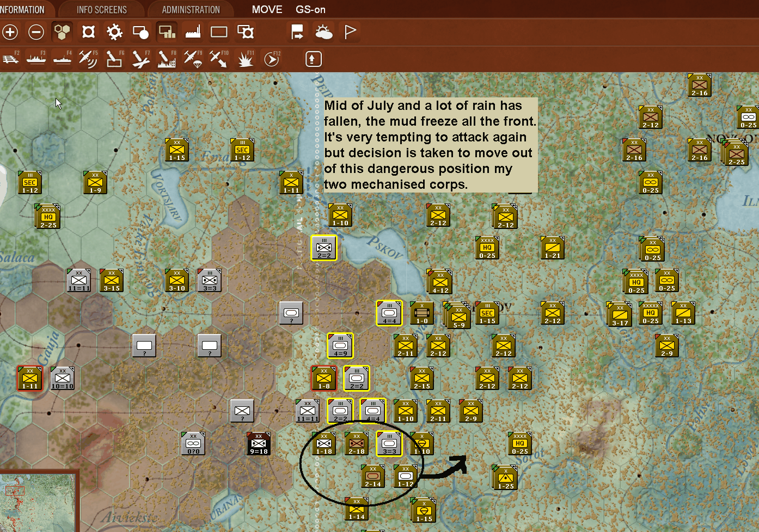Toggle unit counters with the empty rectangle icon
Image resolution: width=759 pixels, height=532 pixels.
pos(219,32)
